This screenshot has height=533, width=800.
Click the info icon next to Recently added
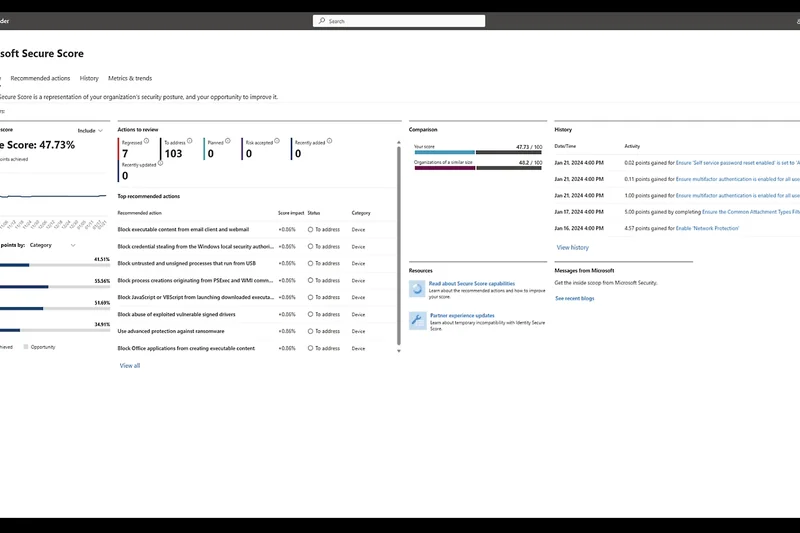click(x=330, y=141)
